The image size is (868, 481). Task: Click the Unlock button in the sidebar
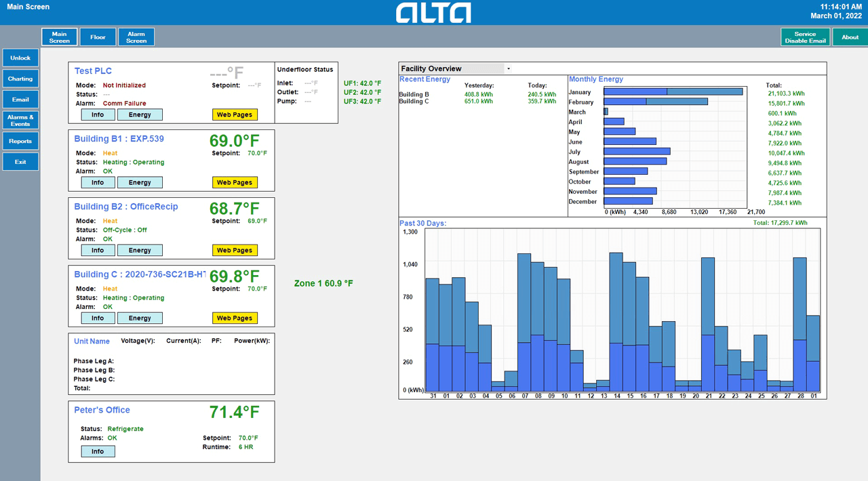[20, 58]
